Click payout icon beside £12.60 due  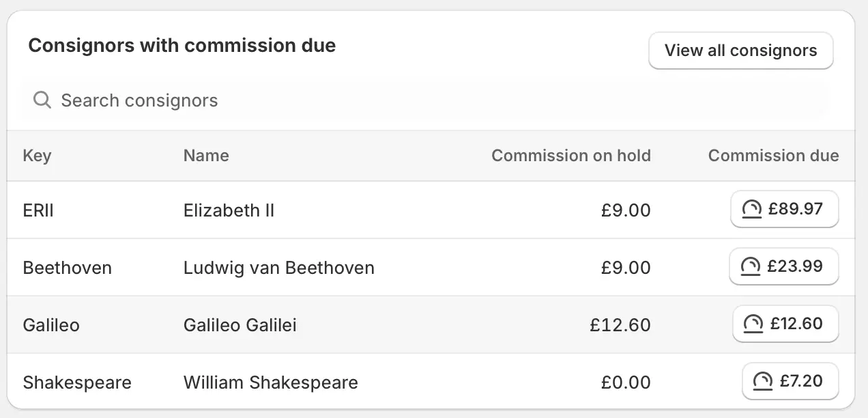click(753, 324)
